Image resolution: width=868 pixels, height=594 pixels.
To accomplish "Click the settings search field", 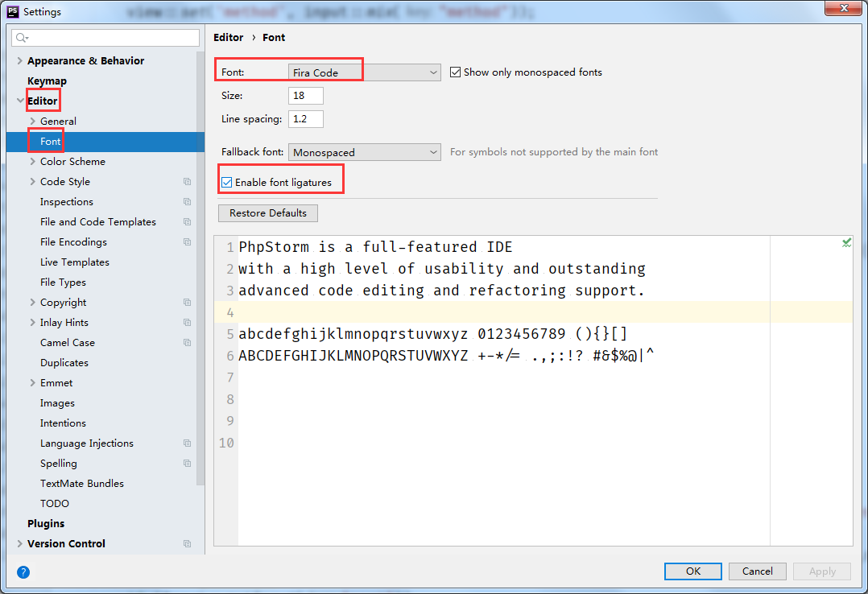I will point(105,38).
